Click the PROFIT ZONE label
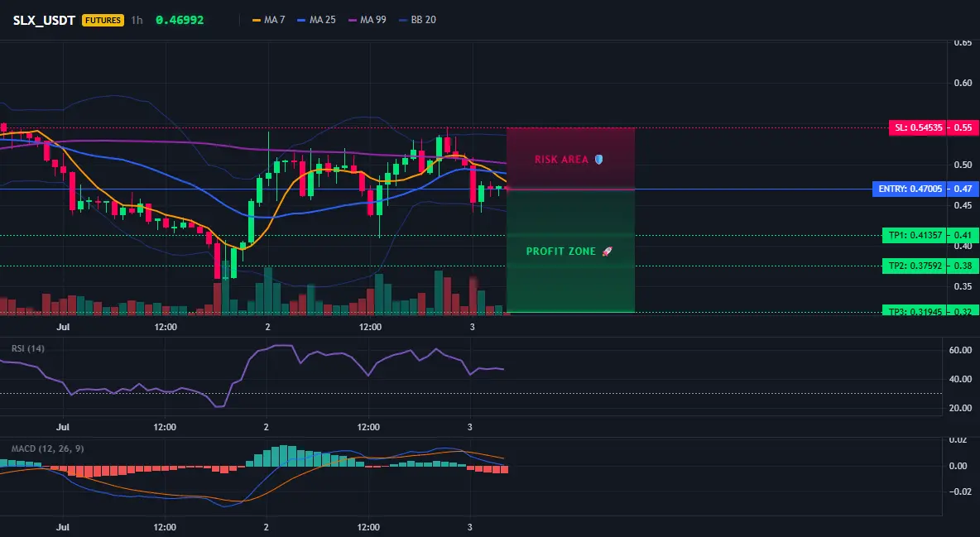 [x=560, y=252]
